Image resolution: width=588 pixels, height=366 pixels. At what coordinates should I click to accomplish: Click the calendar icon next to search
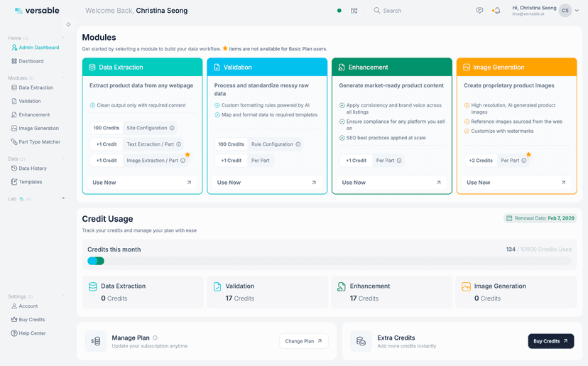pos(354,11)
